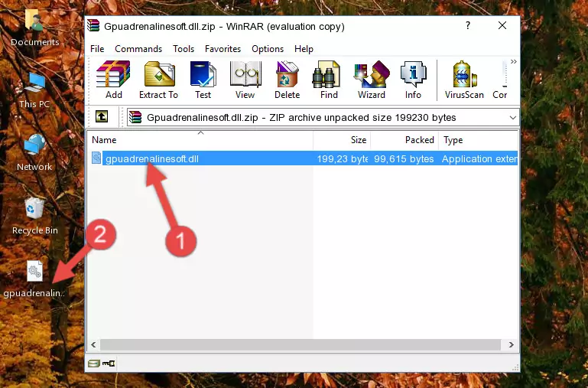
Task: Click the dll file icon in list
Action: point(96,158)
